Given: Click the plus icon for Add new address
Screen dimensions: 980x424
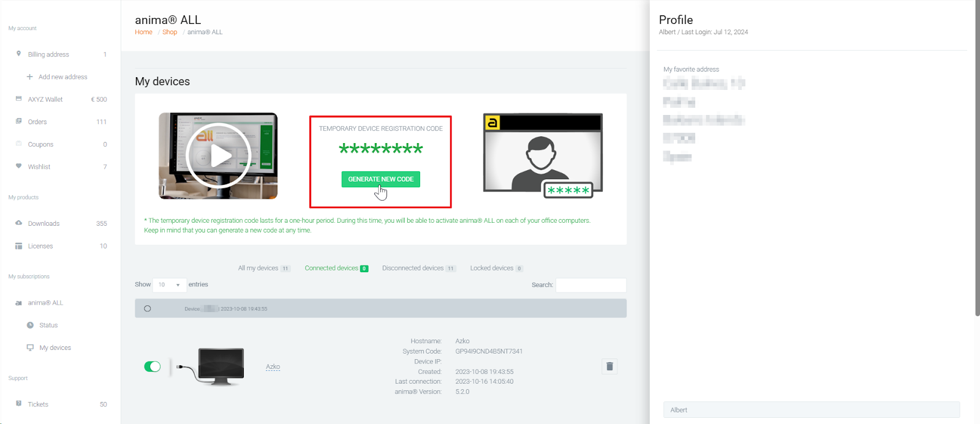Looking at the screenshot, I should [x=29, y=77].
